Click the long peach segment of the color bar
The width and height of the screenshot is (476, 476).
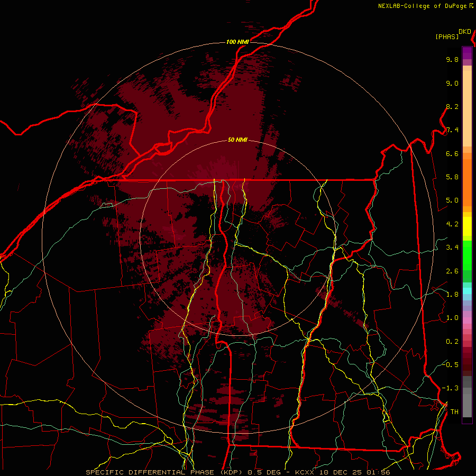(467, 108)
